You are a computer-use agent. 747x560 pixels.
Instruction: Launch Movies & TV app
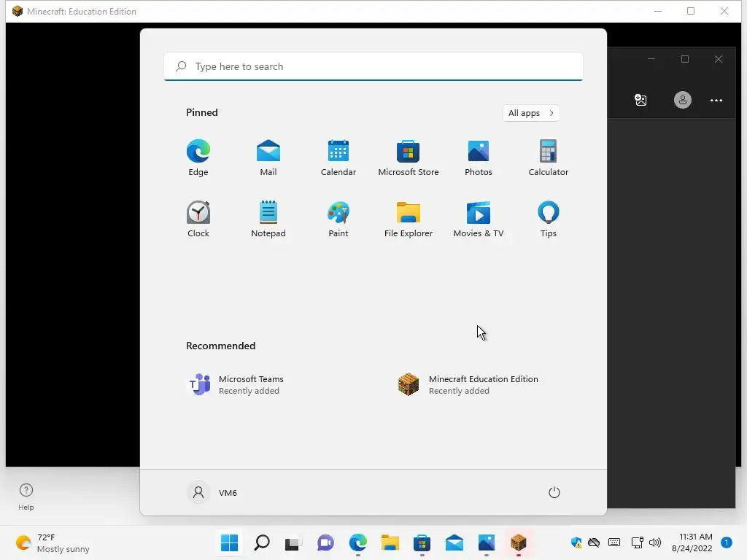click(479, 219)
